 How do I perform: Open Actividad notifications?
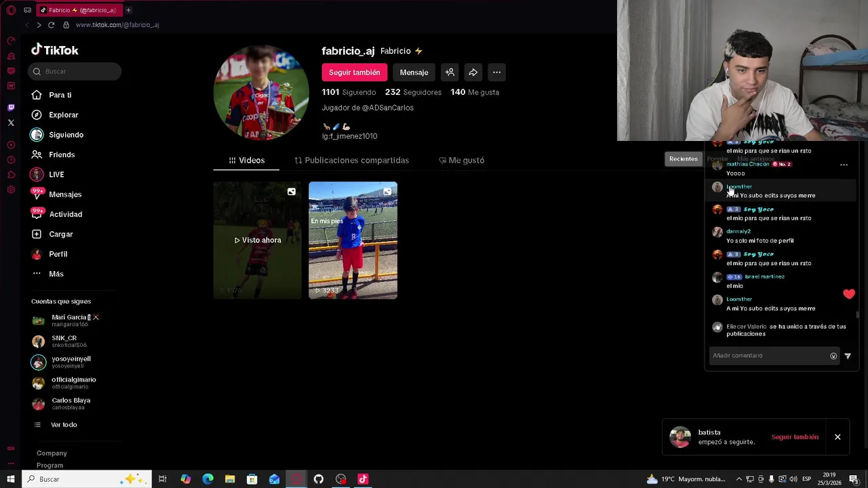coord(66,214)
